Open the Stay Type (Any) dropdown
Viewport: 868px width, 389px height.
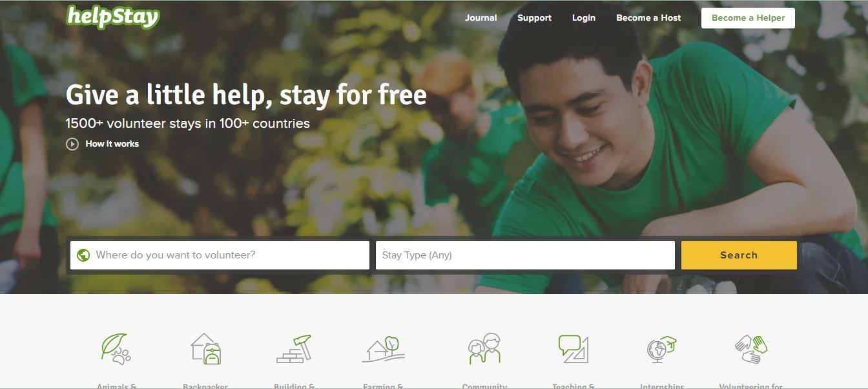coord(525,255)
